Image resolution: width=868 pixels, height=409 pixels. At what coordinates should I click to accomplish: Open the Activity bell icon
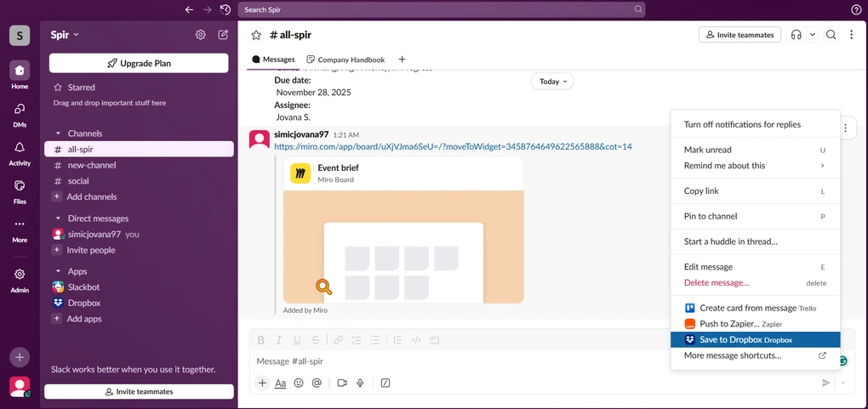tap(20, 147)
